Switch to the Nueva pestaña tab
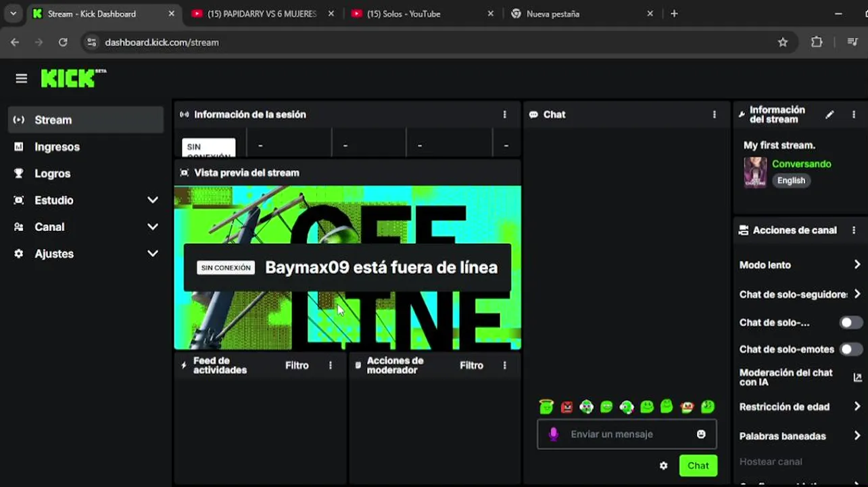This screenshot has height=487, width=868. (581, 14)
